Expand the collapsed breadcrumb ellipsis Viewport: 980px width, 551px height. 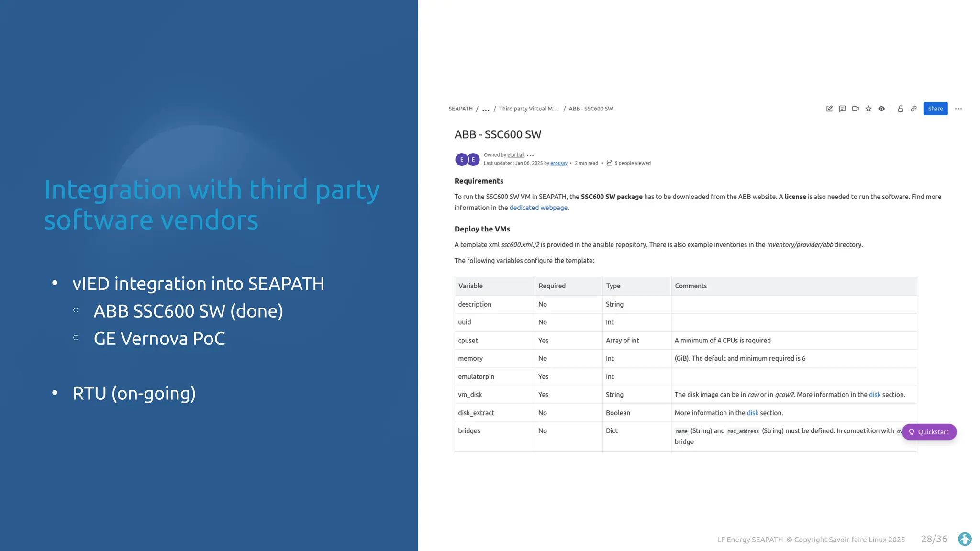point(486,110)
